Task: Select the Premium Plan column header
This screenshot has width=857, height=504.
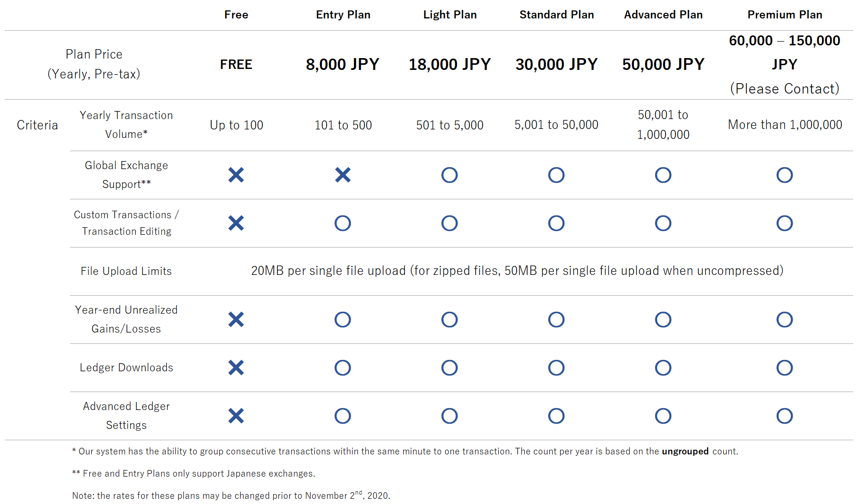Action: [x=785, y=15]
